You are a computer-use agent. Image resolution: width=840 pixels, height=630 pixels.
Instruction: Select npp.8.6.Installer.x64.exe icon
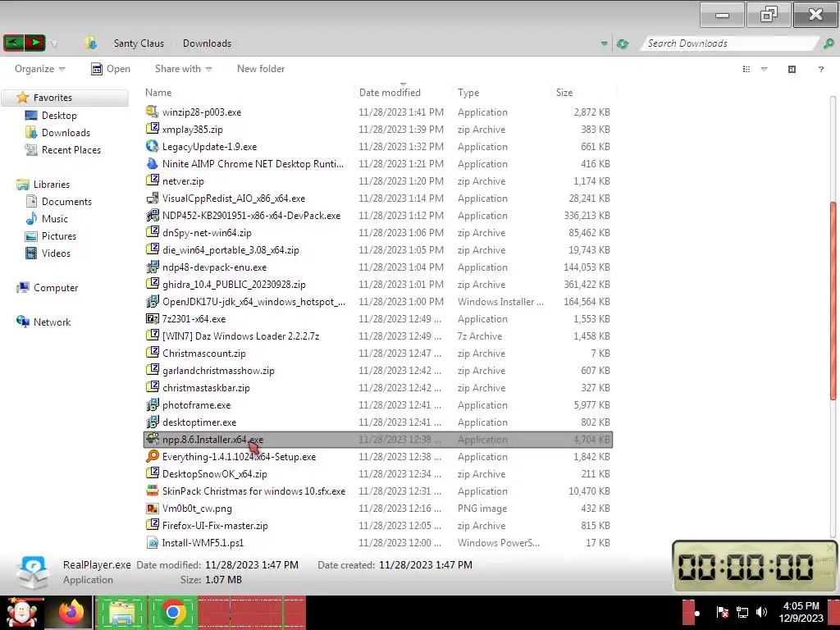(x=152, y=439)
